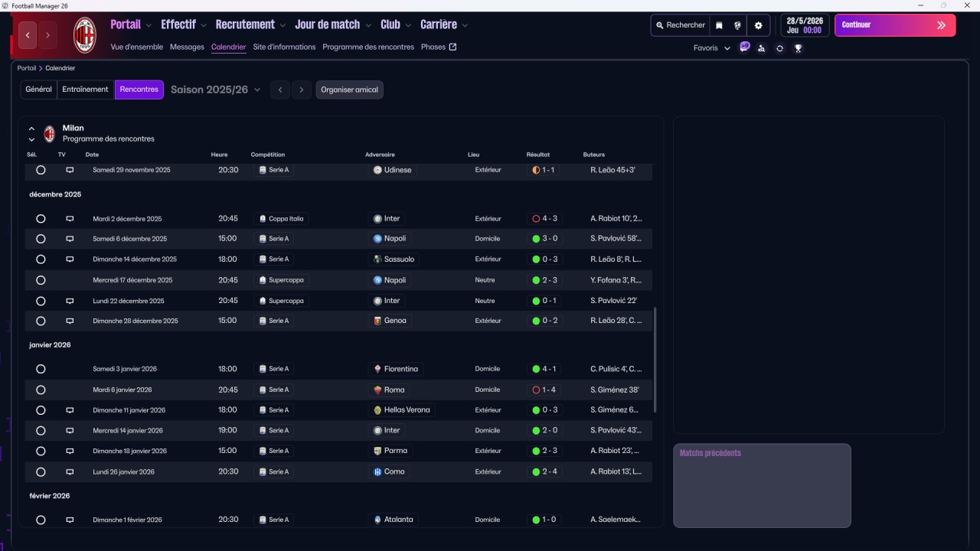This screenshot has height=551, width=980.
Task: Click the player search icon near Favoris
Action: 761,48
